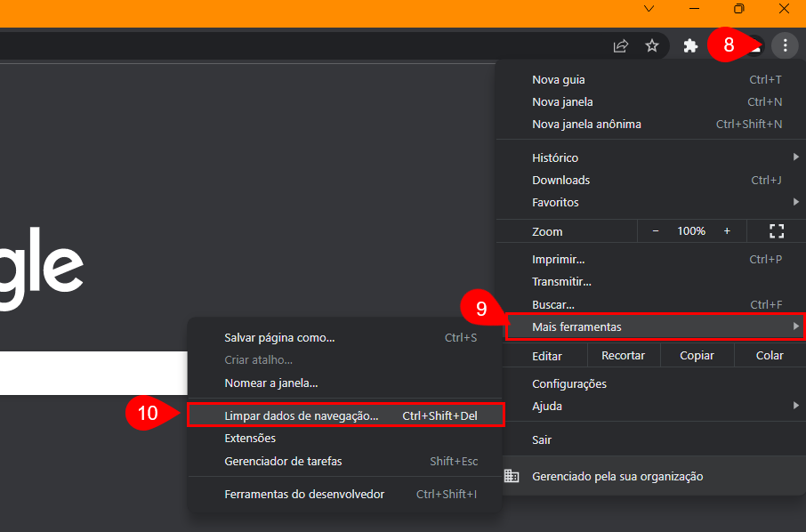Image resolution: width=806 pixels, height=532 pixels.
Task: Click the organization building icon
Action: [x=512, y=476]
